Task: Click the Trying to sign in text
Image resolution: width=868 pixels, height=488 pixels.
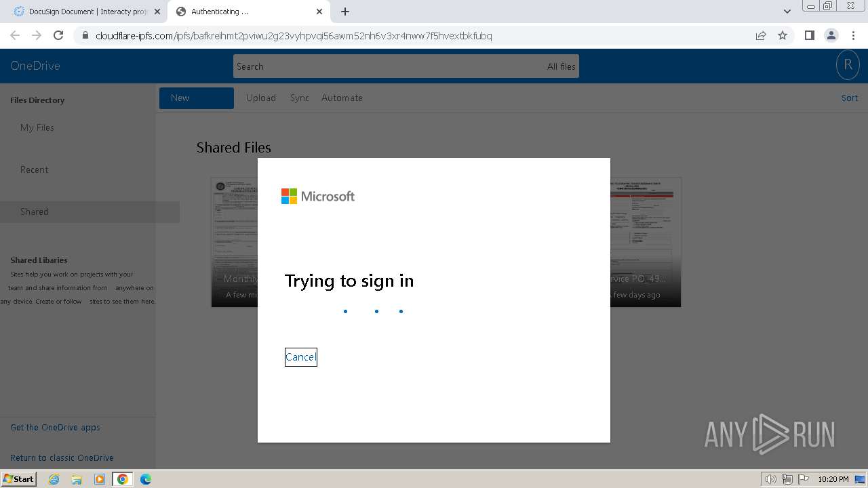Action: (349, 281)
